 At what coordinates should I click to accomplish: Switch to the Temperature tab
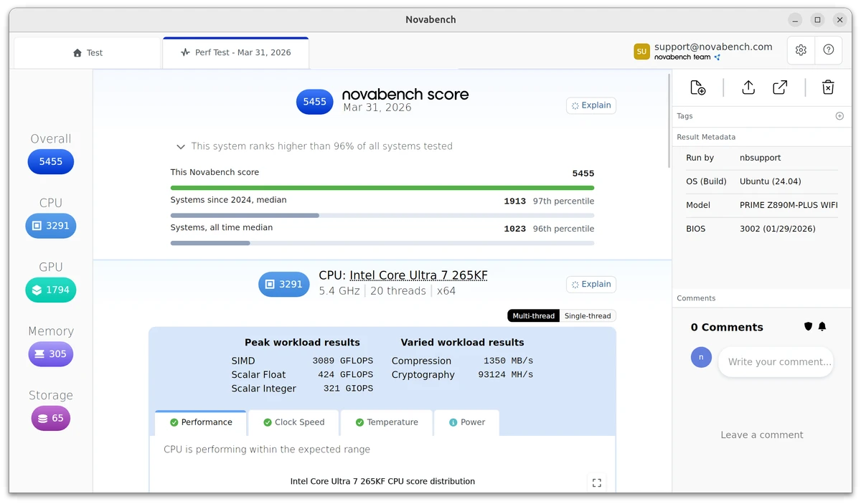pyautogui.click(x=387, y=423)
